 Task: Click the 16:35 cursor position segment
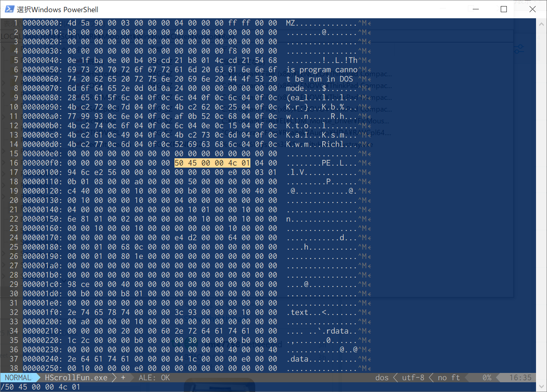pos(520,378)
